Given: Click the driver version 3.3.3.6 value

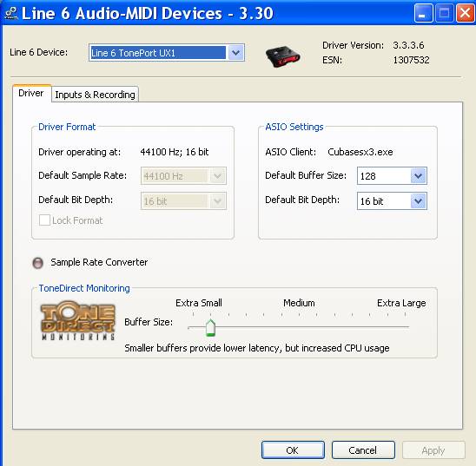Looking at the screenshot, I should click(408, 45).
